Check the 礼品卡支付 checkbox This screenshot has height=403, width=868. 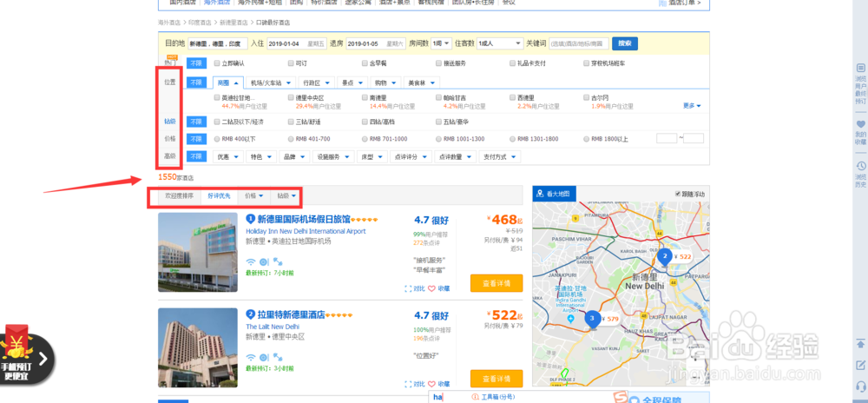click(513, 63)
